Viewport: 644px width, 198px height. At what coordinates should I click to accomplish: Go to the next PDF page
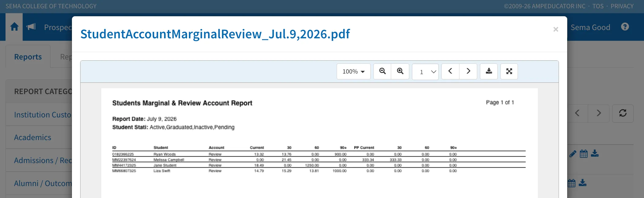pos(468,71)
